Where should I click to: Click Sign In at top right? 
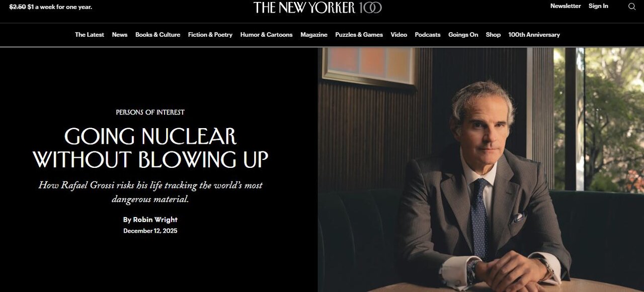coord(598,6)
